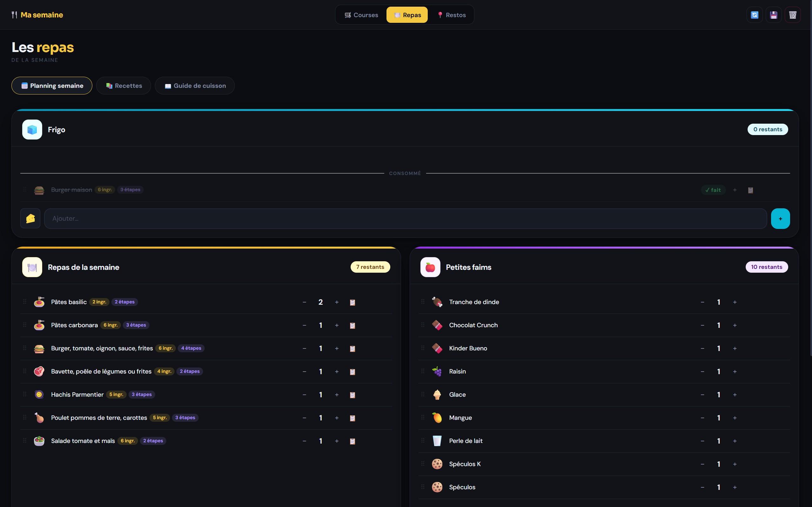Click the last Spéculos item name

point(462,487)
